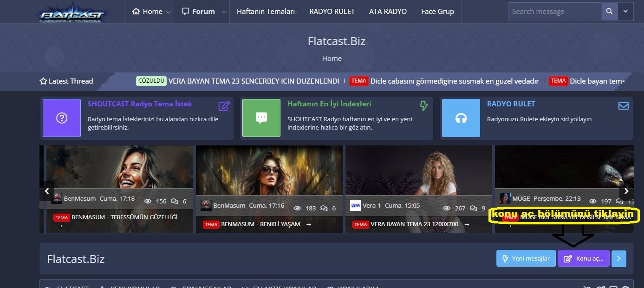Click the Vera-1 username

[372, 205]
